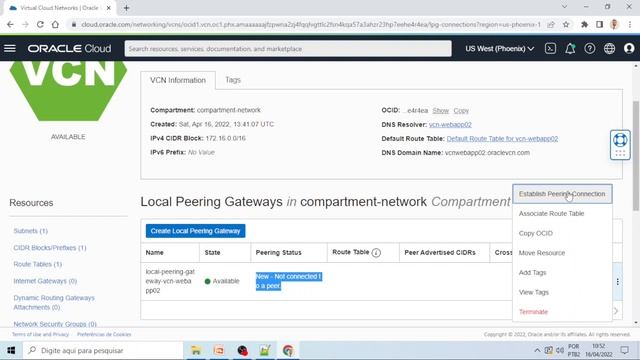The width and height of the screenshot is (640, 360).
Task: Click the Peer Advertised CIDRs column header
Action: click(440, 253)
